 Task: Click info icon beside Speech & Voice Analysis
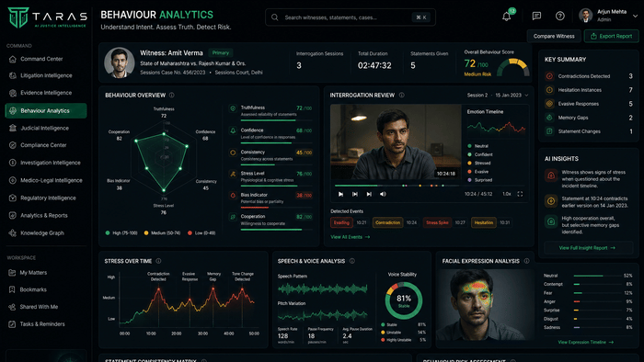click(352, 261)
